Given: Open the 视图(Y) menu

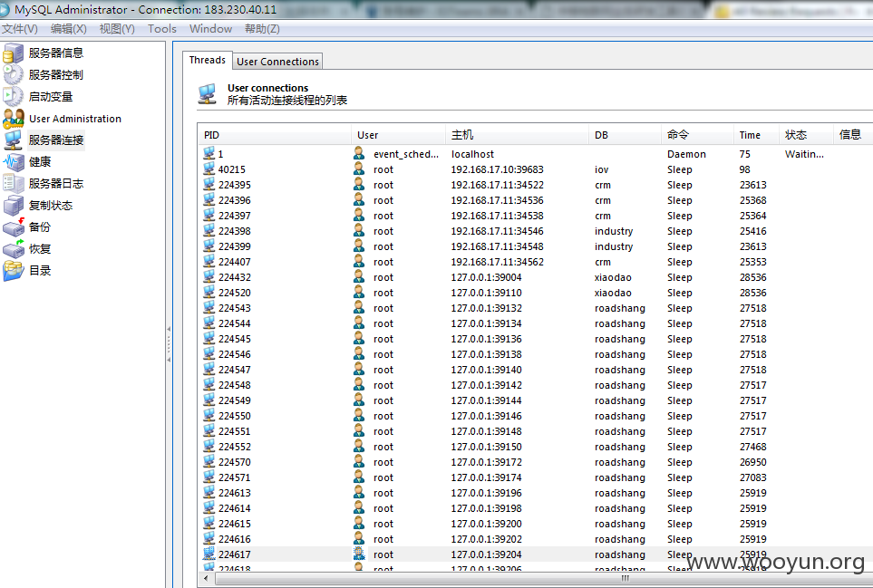Looking at the screenshot, I should click(x=117, y=29).
